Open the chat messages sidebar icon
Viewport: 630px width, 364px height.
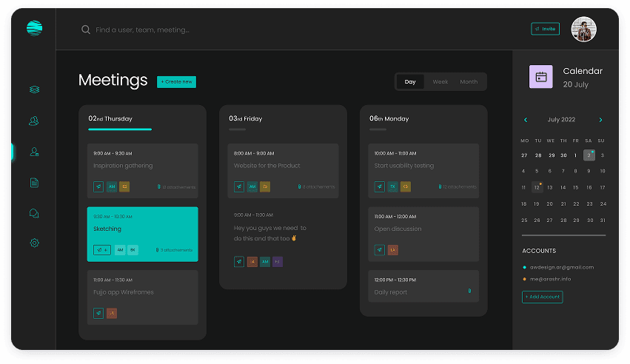pos(34,213)
